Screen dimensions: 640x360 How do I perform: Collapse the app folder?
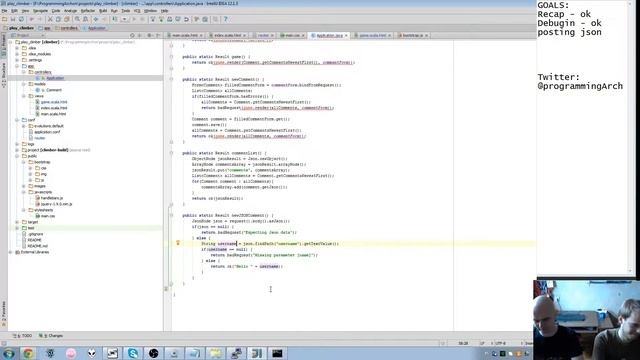pyautogui.click(x=17, y=66)
